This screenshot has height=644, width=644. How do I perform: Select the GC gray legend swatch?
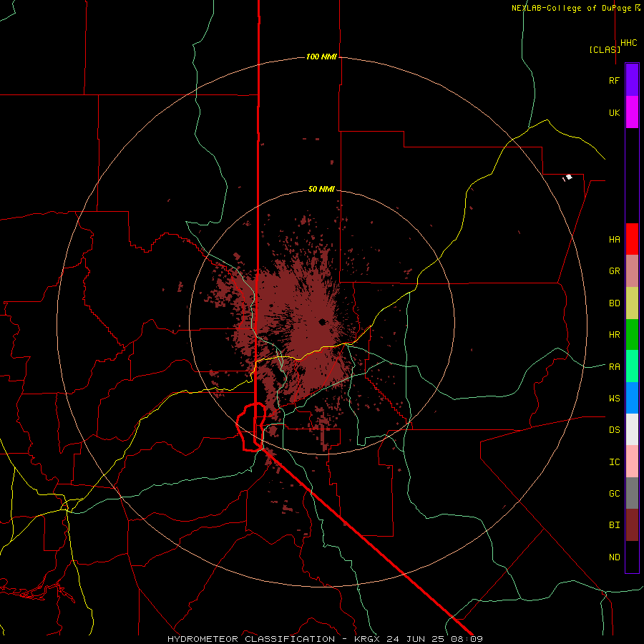(632, 493)
